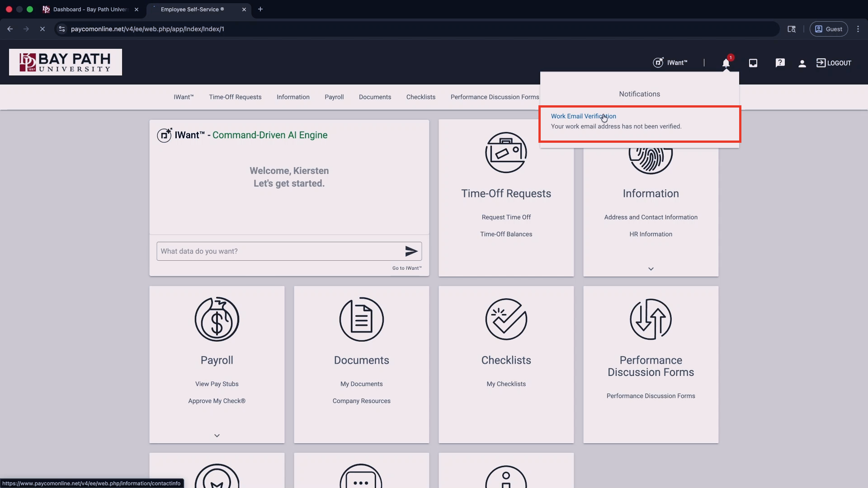Image resolution: width=868 pixels, height=488 pixels.
Task: Click the notification bell icon
Action: click(x=726, y=63)
